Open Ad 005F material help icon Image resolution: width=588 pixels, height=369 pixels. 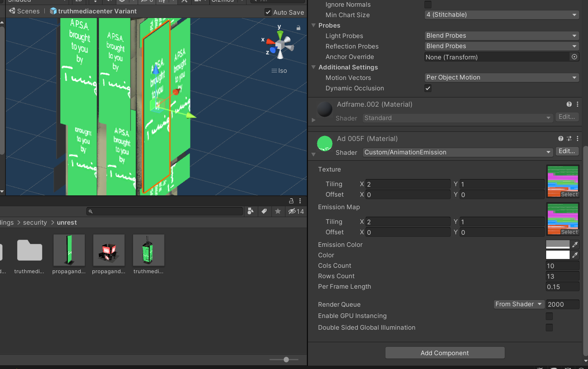pos(561,138)
